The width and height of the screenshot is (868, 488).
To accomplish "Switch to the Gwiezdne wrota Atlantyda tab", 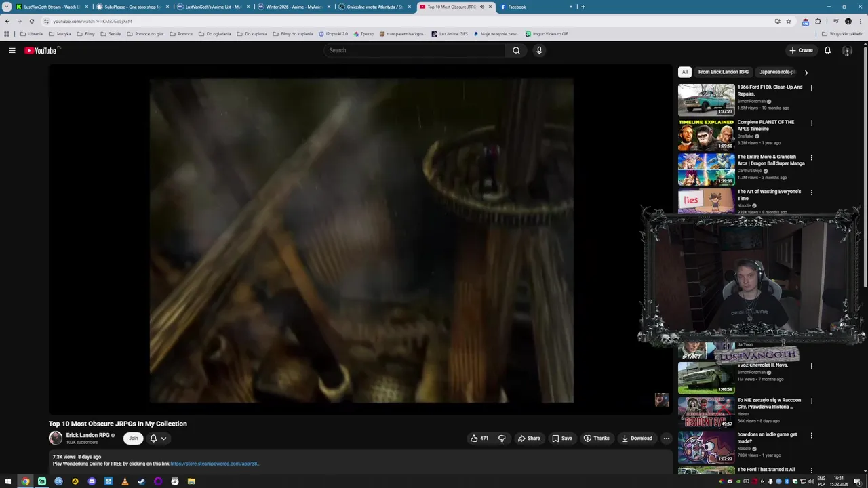I will 374,7.
